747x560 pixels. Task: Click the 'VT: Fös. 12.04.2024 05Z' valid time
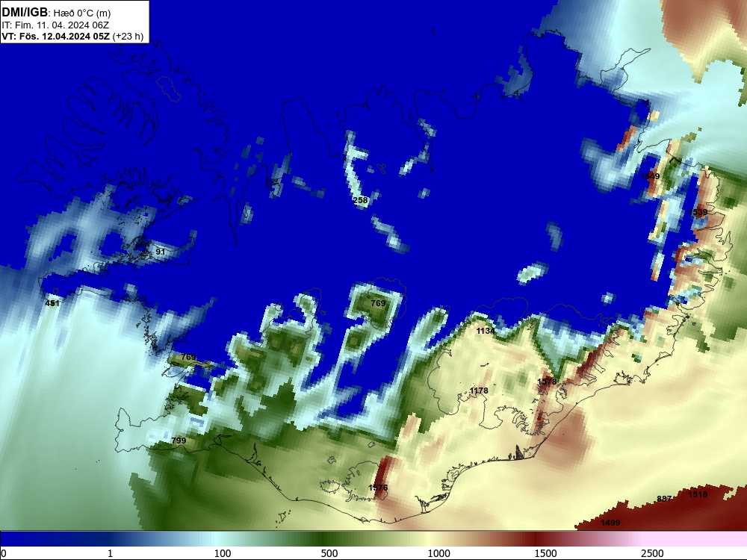click(x=56, y=36)
